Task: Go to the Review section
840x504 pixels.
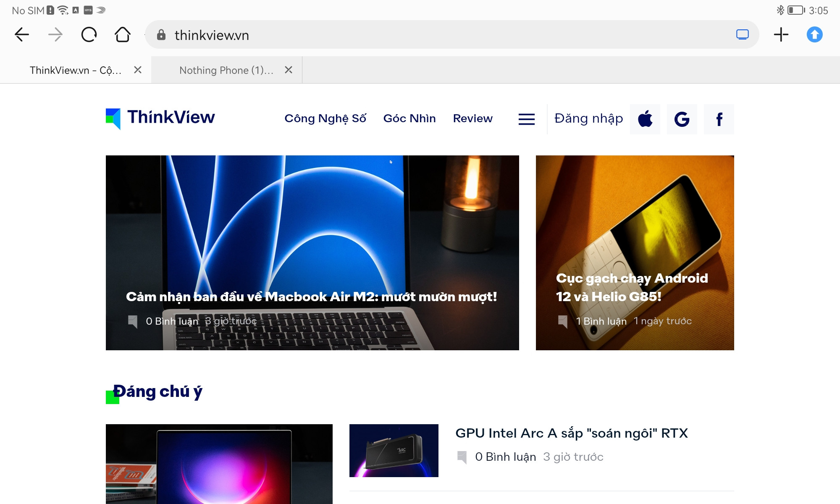Action: tap(472, 119)
